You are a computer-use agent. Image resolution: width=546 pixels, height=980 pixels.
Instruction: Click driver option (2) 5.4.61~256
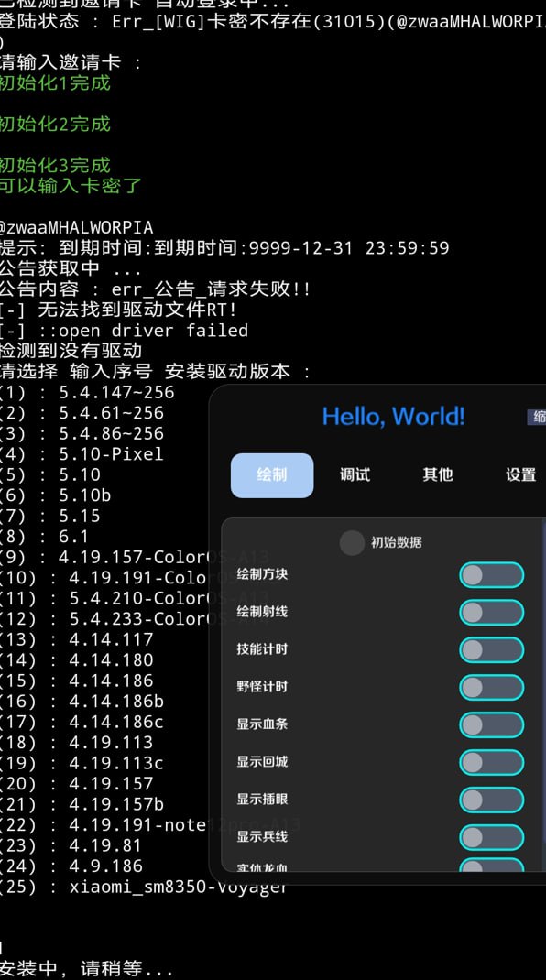click(x=82, y=412)
